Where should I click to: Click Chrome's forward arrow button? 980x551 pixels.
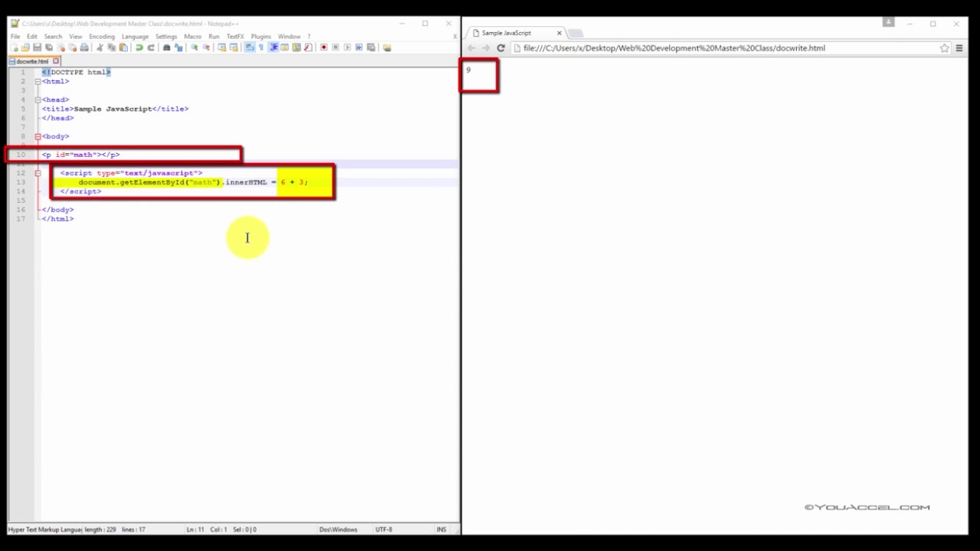485,48
